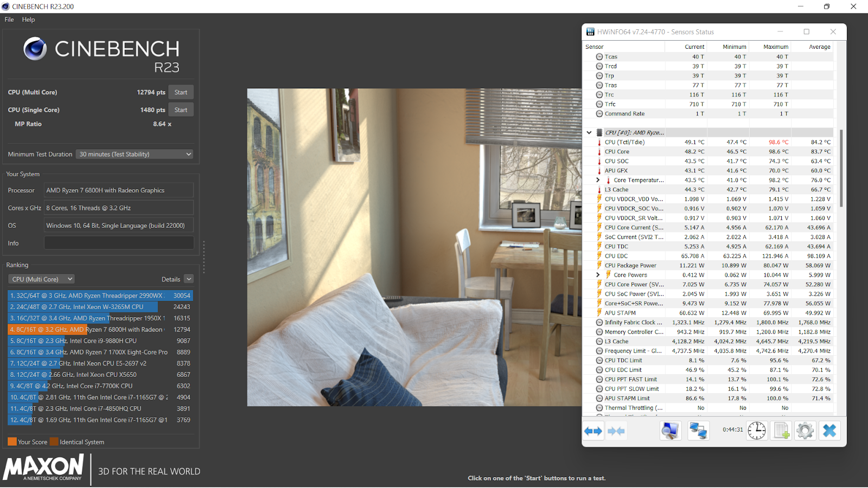Viewport: 868px width, 488px height.
Task: Click the collapse columns arrows icon in HWiNFO
Action: point(616,431)
